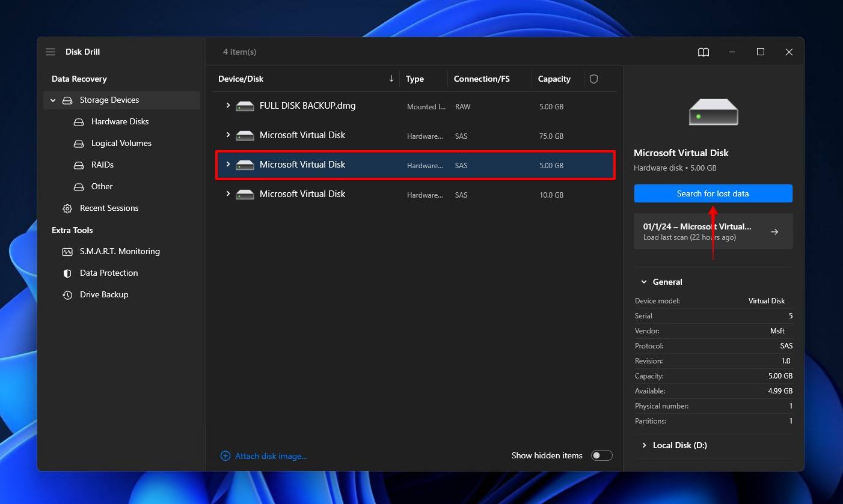Click the Logical Volumes icon
Viewport: 843px width, 504px height.
click(x=79, y=144)
